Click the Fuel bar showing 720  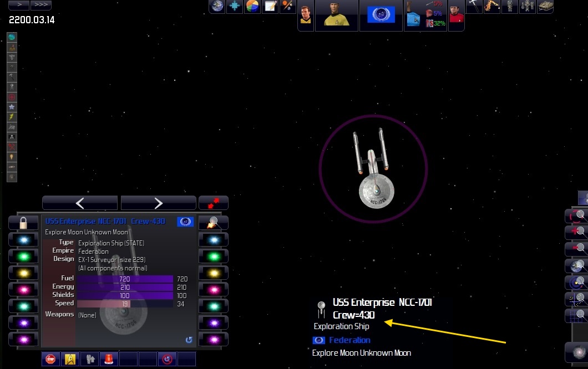tap(125, 279)
